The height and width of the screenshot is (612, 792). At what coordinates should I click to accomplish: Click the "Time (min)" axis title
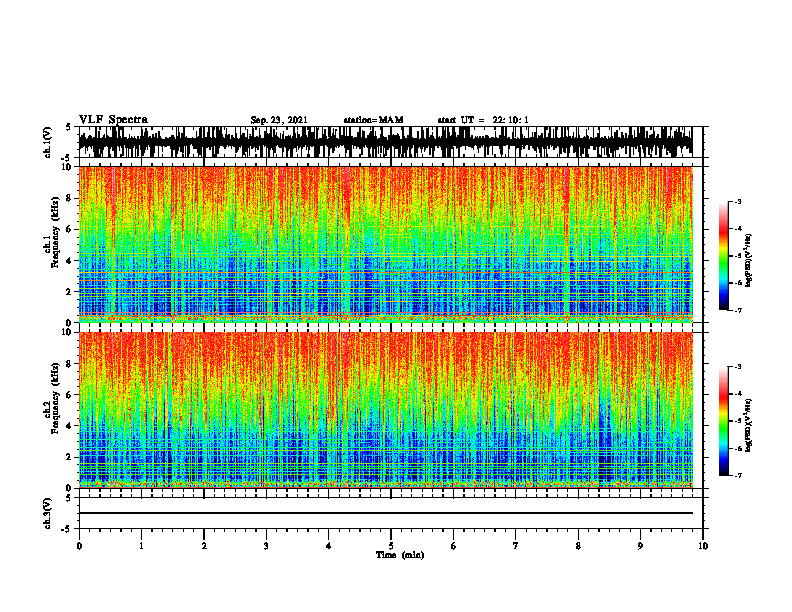point(400,555)
